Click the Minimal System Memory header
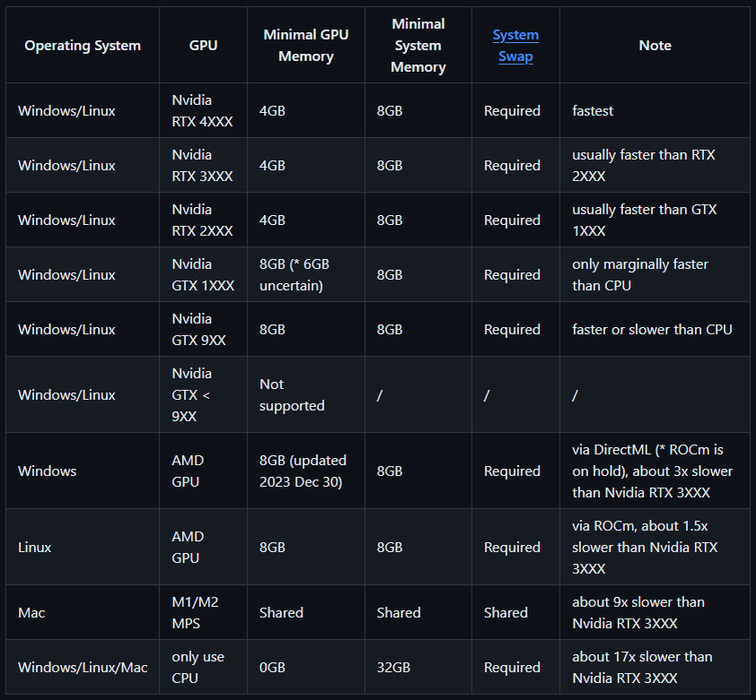The width and height of the screenshot is (756, 700). pyautogui.click(x=418, y=46)
